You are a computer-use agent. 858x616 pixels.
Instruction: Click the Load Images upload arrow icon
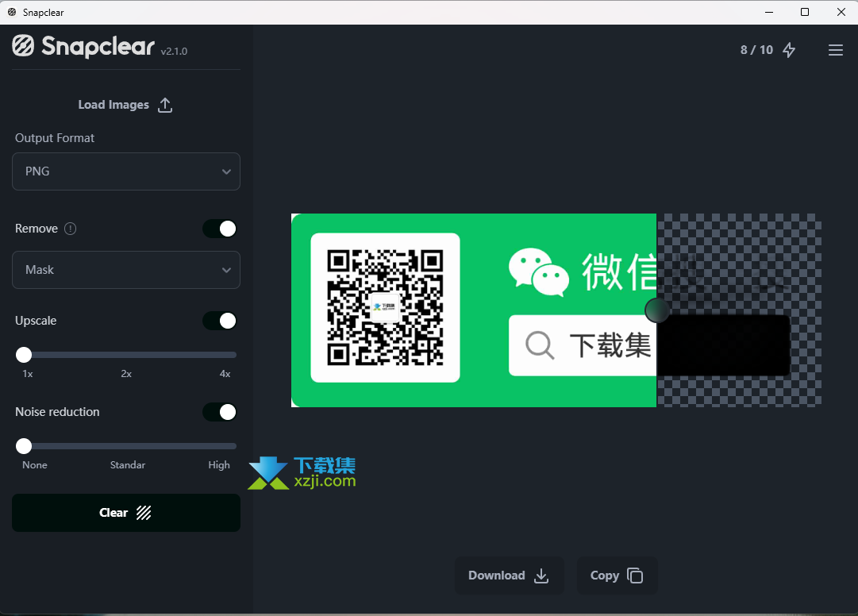point(165,105)
